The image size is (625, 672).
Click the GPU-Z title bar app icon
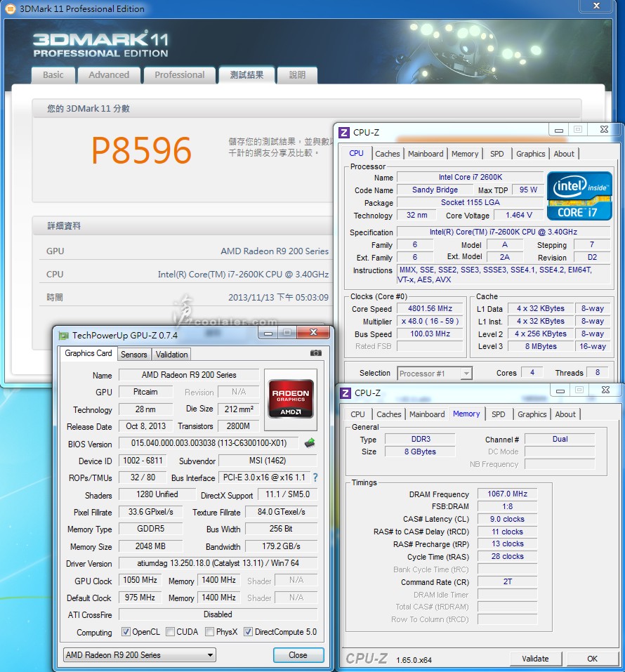tap(64, 336)
